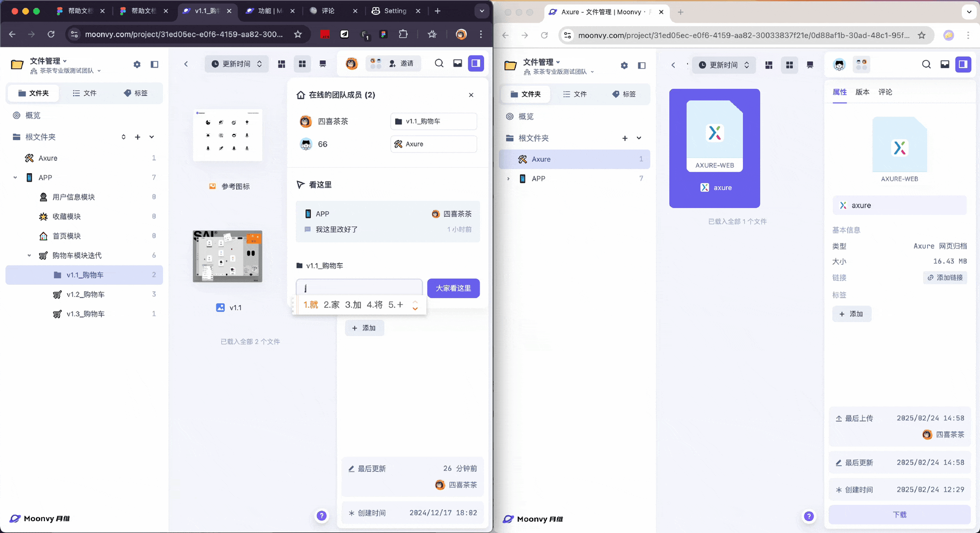This screenshot has width=980, height=533.
Task: Expand APP folder in right window tree
Action: [x=508, y=179]
